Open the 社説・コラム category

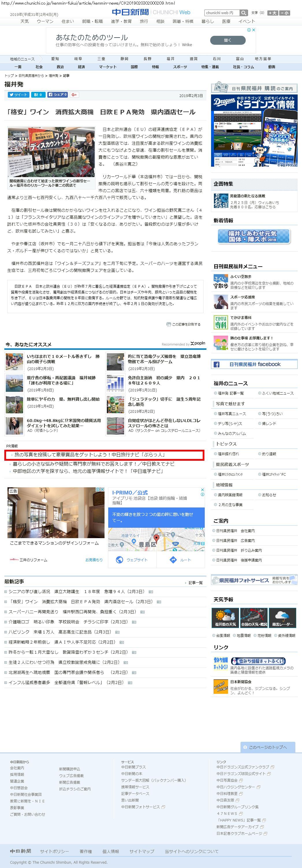243,67
